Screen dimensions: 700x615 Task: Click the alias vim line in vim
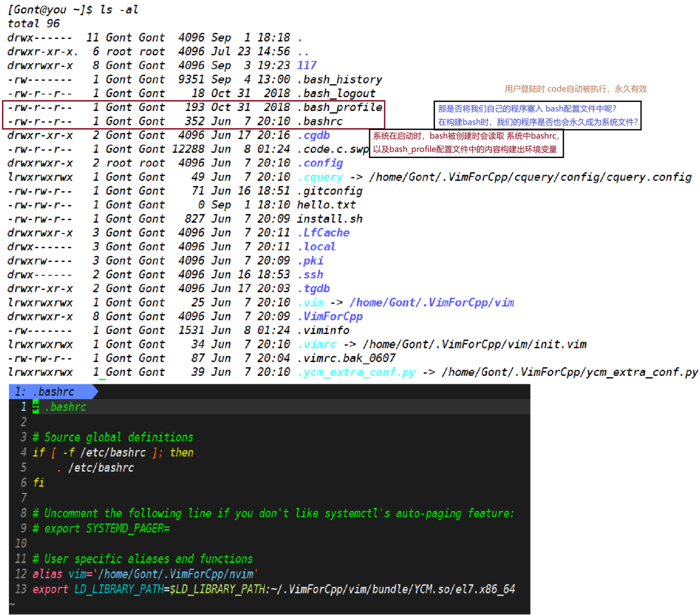click(145, 574)
